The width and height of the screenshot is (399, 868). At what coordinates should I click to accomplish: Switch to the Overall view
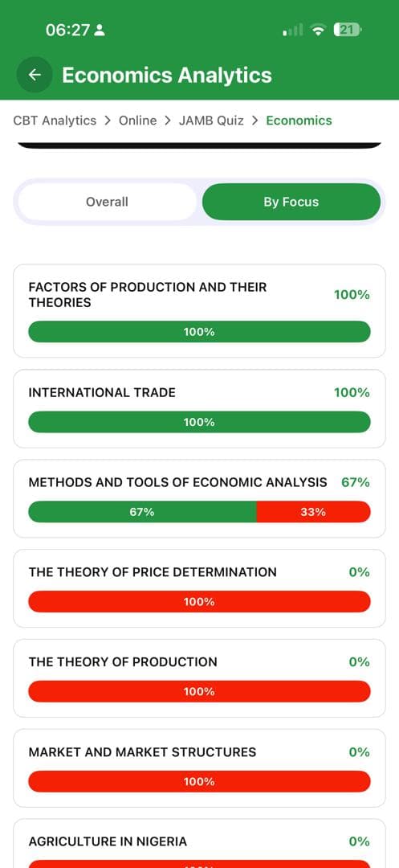108,202
